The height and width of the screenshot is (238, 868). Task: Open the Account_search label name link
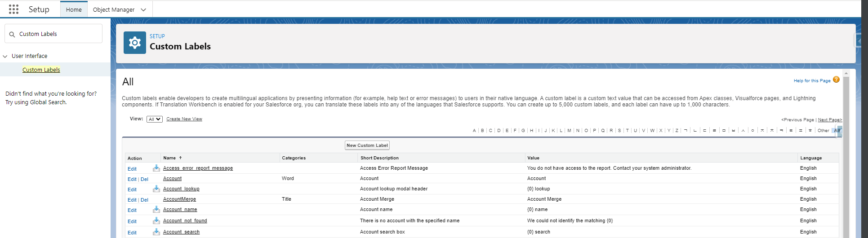[x=181, y=232]
